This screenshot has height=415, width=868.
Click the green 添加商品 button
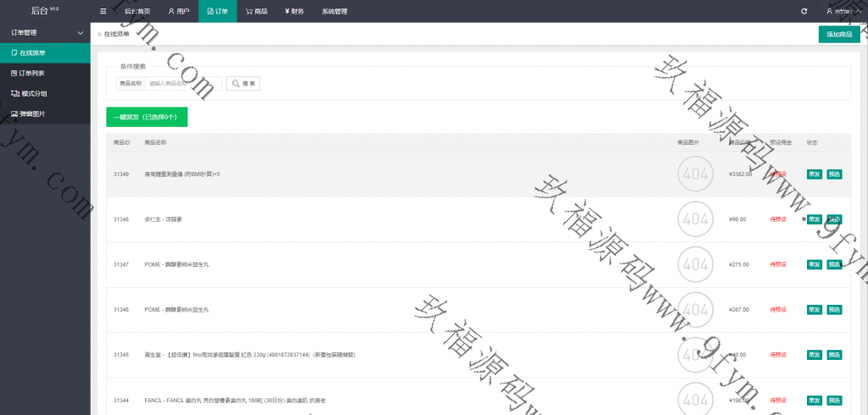838,34
